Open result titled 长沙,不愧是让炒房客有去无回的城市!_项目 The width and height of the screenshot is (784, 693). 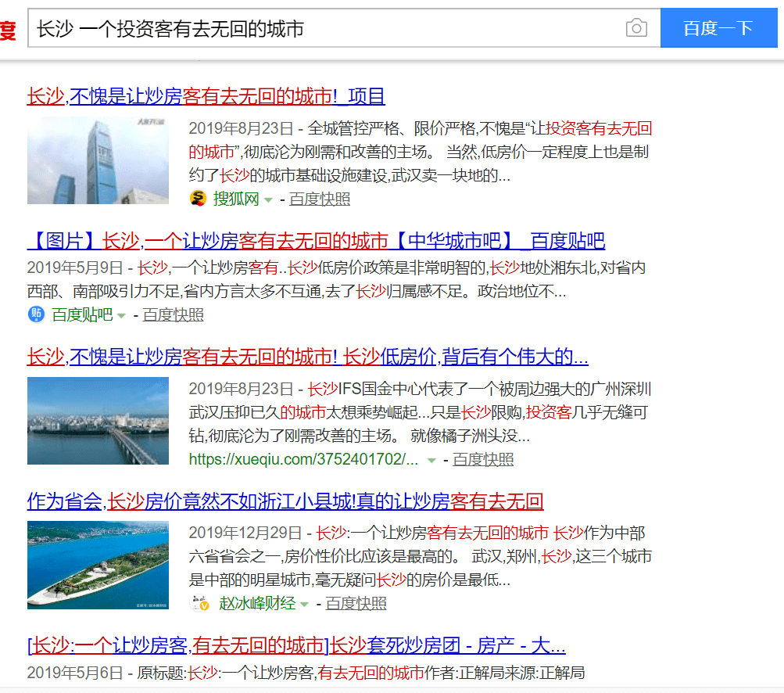pyautogui.click(x=206, y=96)
